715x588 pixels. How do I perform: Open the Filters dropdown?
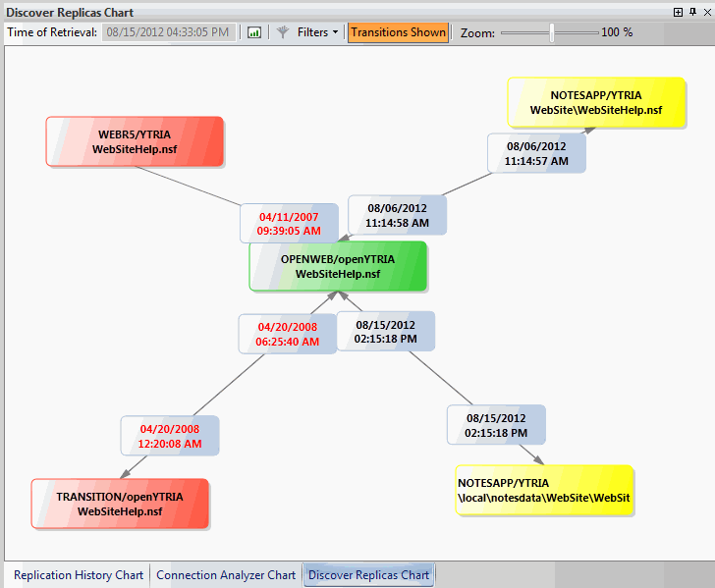click(317, 32)
